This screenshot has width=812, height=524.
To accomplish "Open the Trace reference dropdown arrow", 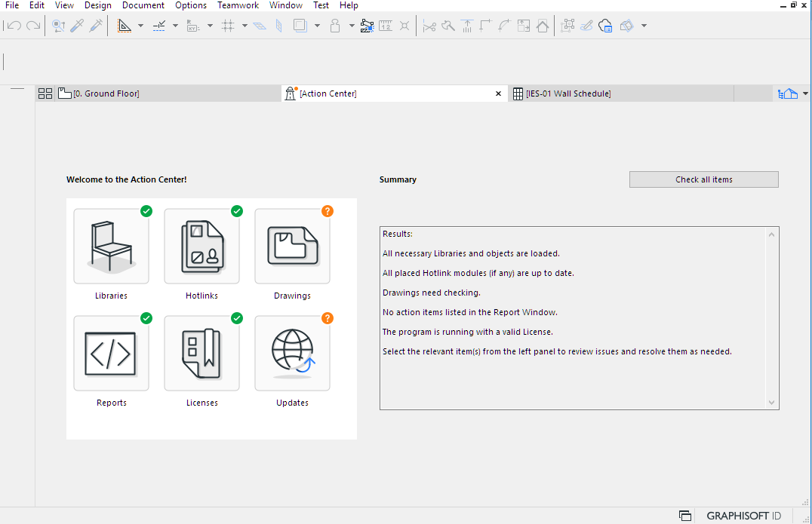I will click(x=317, y=26).
